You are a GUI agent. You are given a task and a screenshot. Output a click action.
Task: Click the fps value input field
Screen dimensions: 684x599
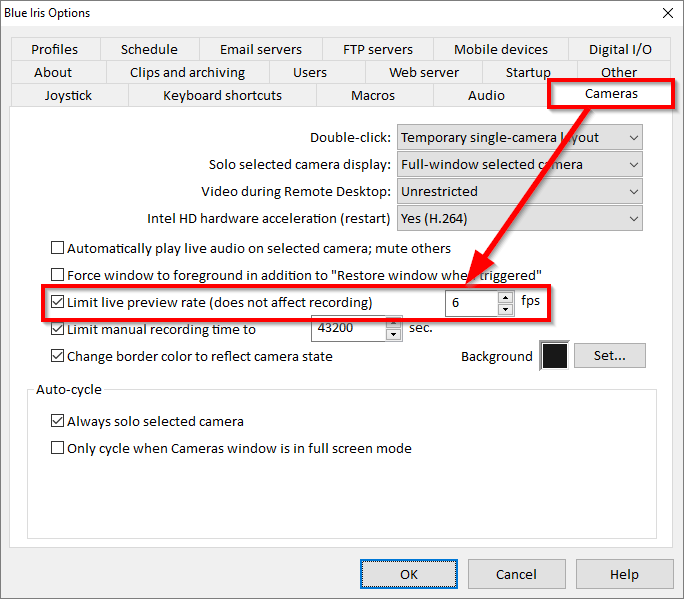tap(472, 303)
